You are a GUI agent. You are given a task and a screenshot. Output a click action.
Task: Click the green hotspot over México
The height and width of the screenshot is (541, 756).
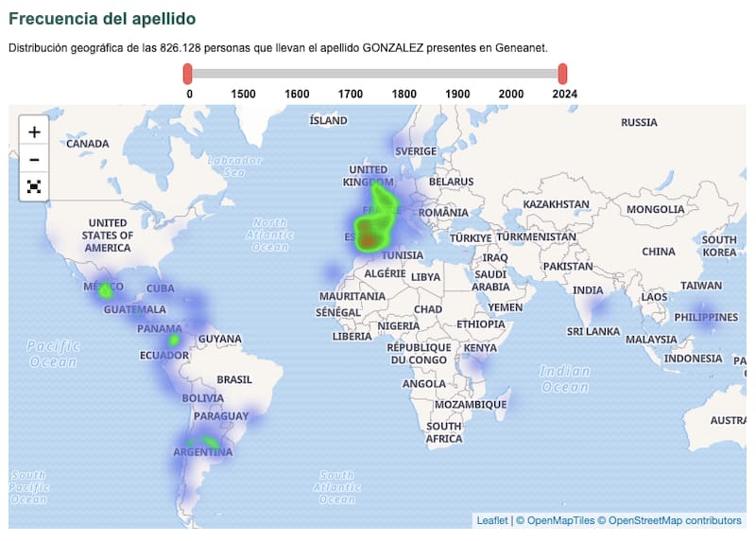coord(105,290)
